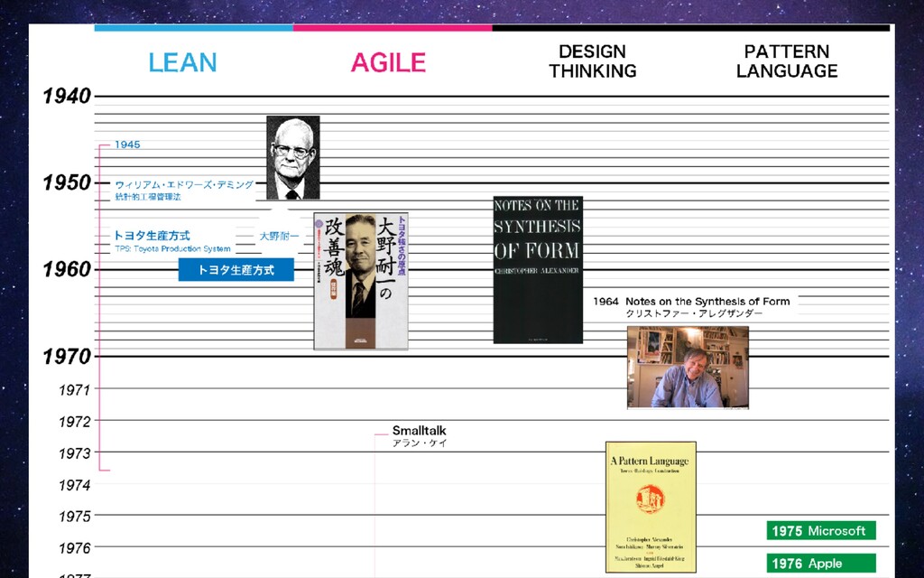Open the yellow A Pattern Language book cover
Image resolution: width=924 pixels, height=578 pixels.
click(651, 508)
